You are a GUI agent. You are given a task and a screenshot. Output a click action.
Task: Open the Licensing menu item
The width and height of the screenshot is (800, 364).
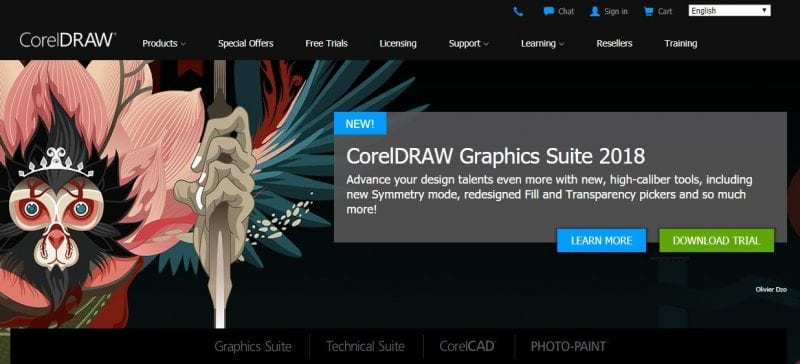398,43
